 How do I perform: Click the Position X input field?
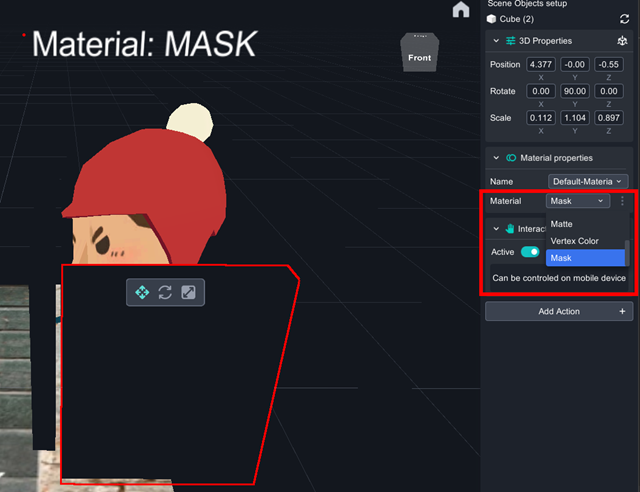tap(541, 65)
